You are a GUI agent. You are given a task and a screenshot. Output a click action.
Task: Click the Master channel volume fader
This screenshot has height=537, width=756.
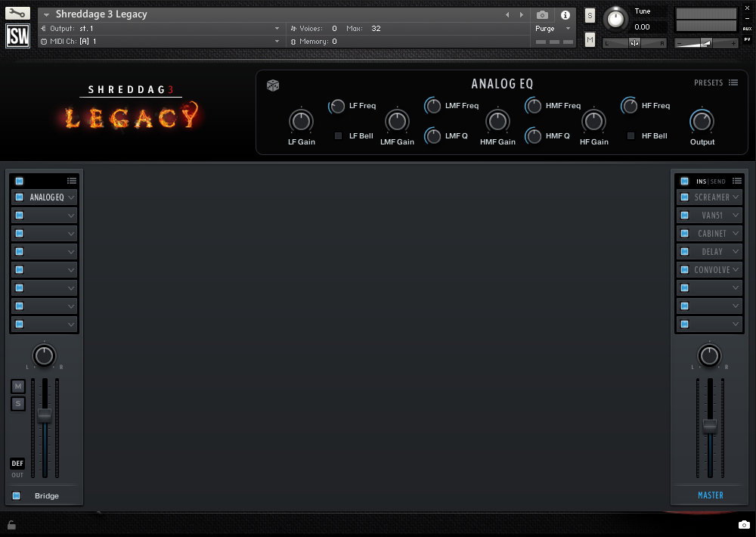click(x=709, y=426)
